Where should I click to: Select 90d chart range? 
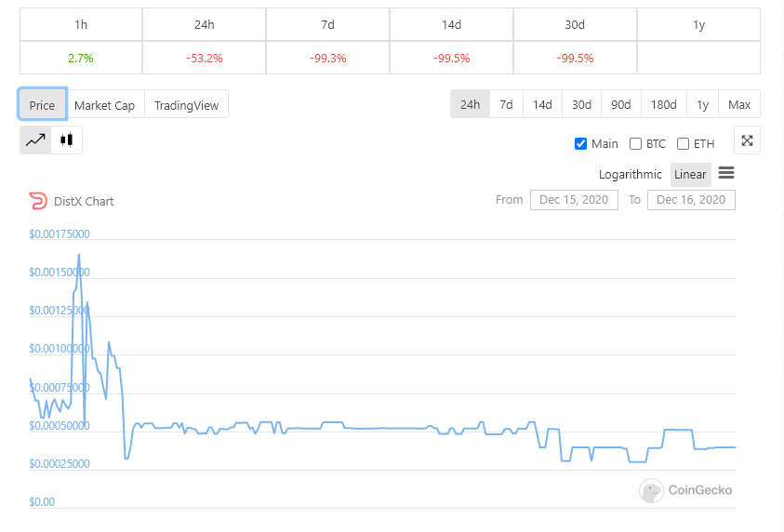(621, 104)
